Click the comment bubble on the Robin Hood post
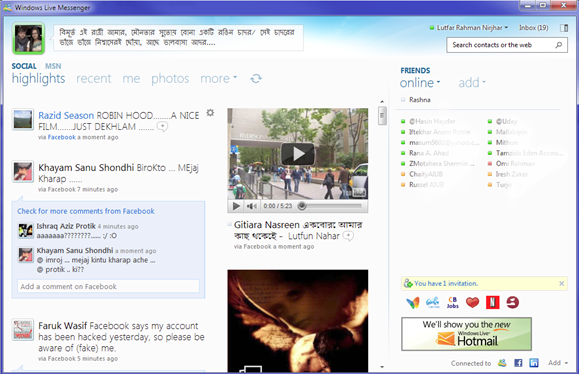 pyautogui.click(x=162, y=127)
